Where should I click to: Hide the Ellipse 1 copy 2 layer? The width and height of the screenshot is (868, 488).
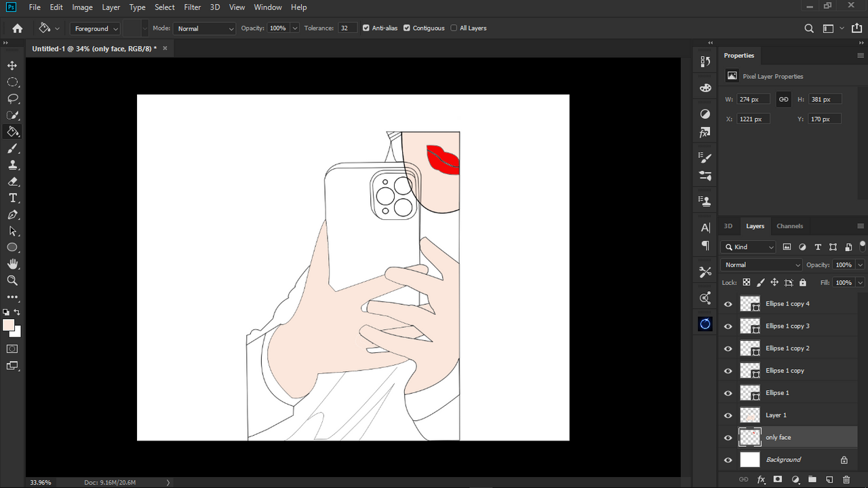[x=728, y=349]
